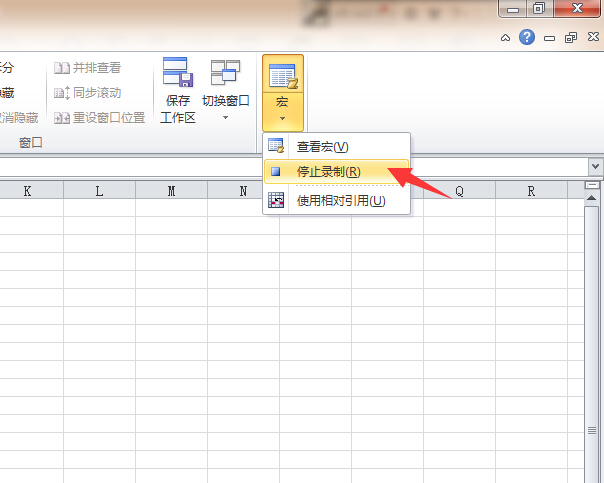Select the column R header
The height and width of the screenshot is (483, 604).
coord(531,191)
